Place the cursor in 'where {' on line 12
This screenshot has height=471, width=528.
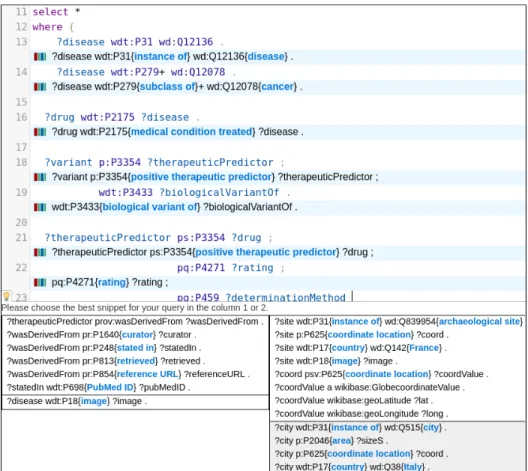[53, 27]
